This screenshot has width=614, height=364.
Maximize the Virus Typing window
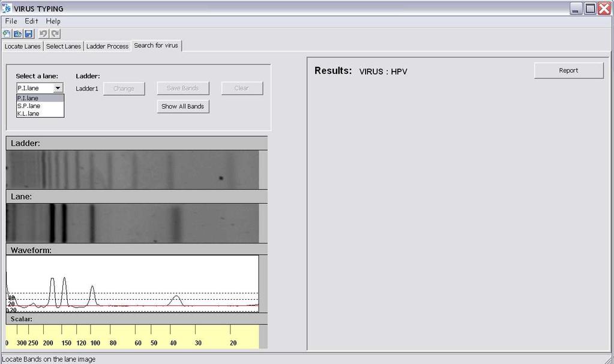coord(590,8)
